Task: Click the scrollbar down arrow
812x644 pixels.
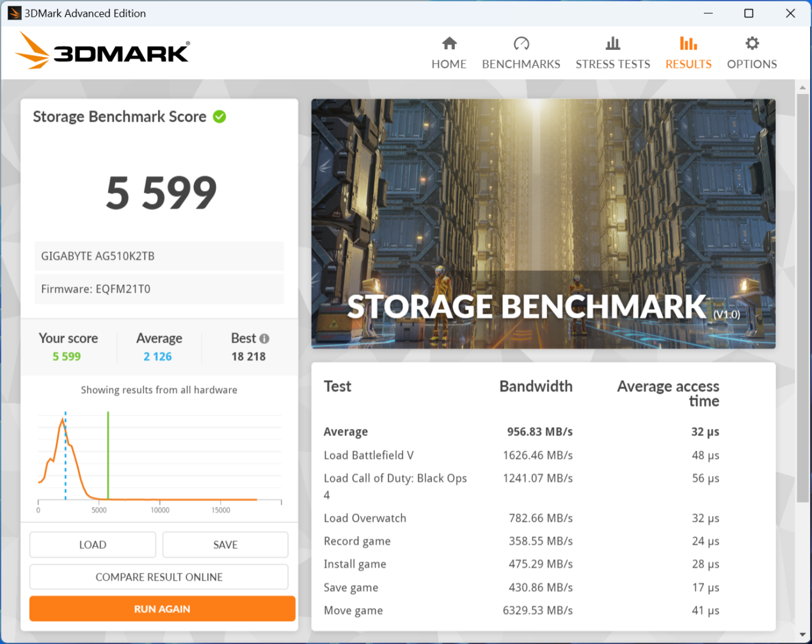Action: pos(802,634)
